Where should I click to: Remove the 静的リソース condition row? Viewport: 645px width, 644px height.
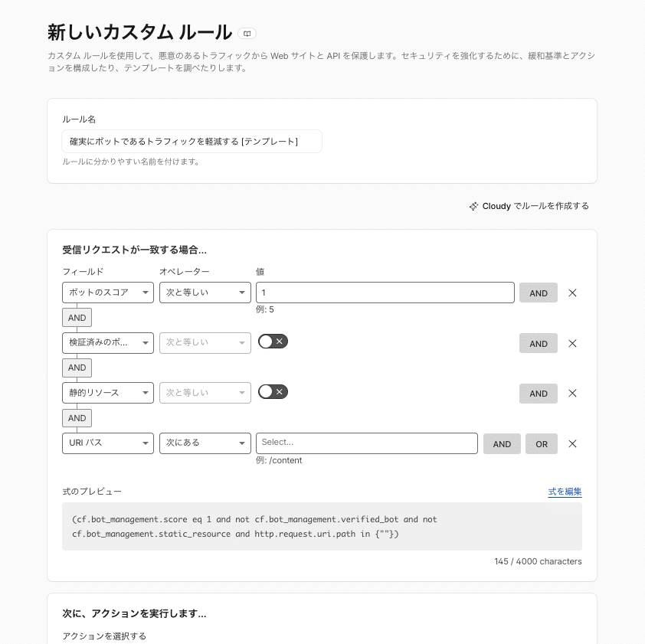[x=572, y=393]
